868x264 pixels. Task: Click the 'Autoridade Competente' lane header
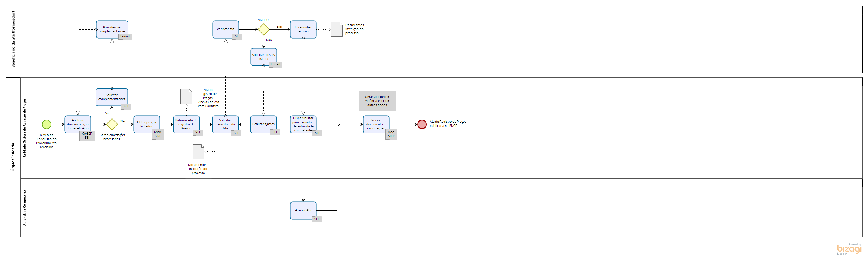(25, 207)
